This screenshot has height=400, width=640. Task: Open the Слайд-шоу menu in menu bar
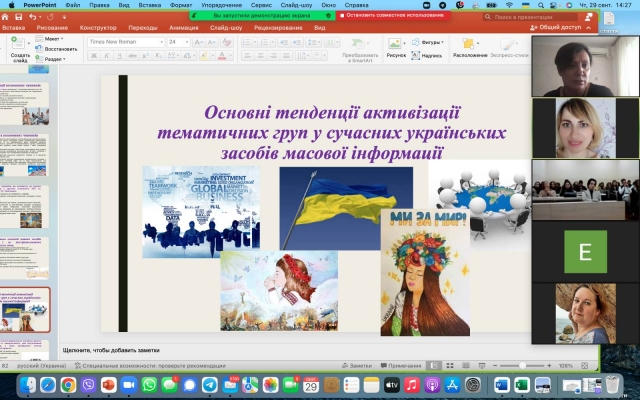(x=296, y=5)
